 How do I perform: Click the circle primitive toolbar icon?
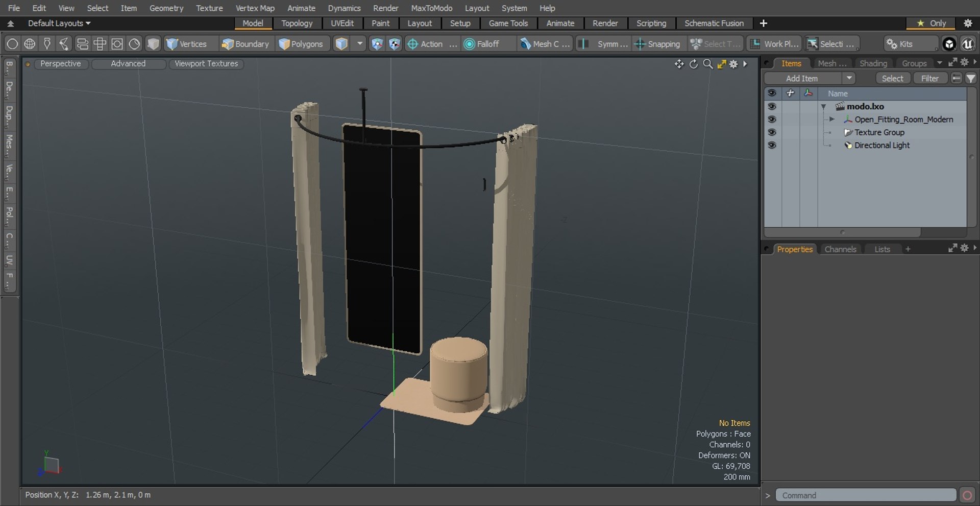point(12,44)
